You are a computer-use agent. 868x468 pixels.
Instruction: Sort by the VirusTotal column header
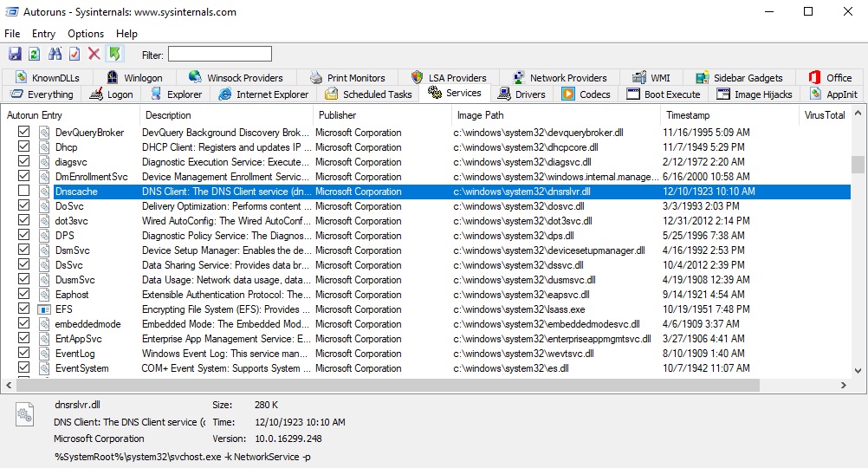825,115
